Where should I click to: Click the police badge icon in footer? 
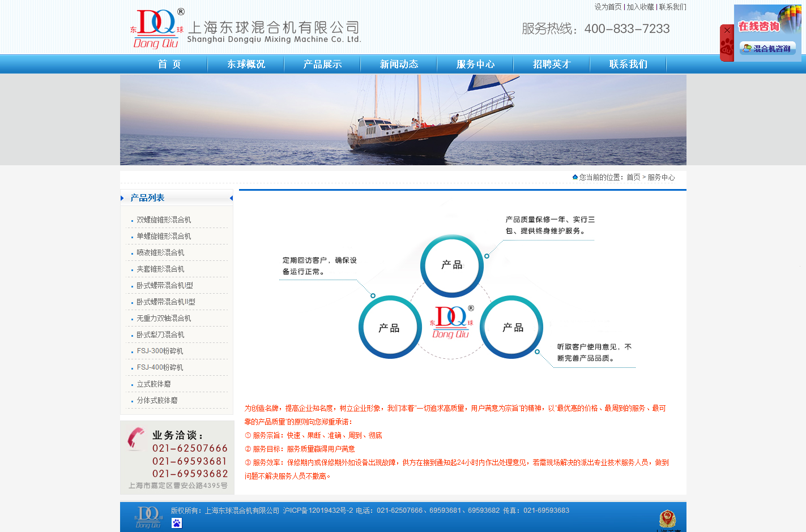667,518
